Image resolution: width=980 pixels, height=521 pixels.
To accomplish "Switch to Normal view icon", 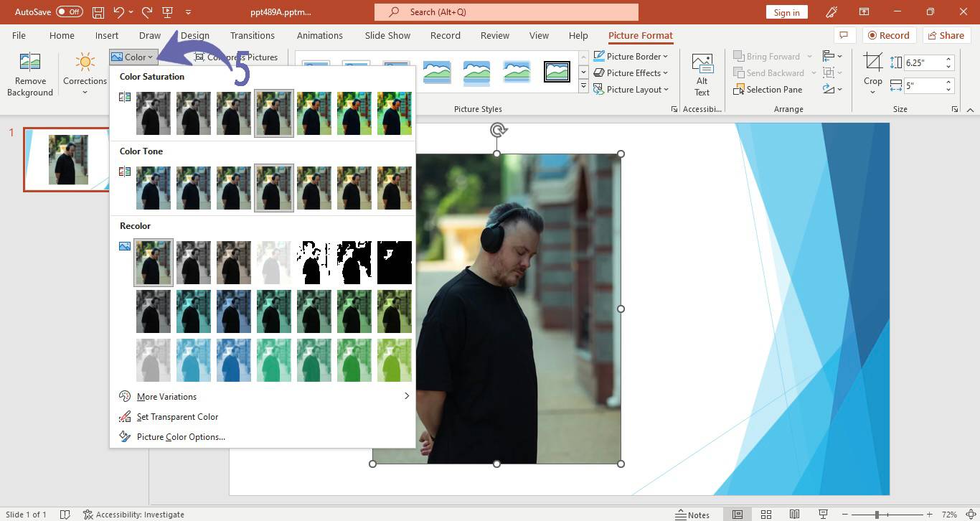I will click(x=737, y=515).
